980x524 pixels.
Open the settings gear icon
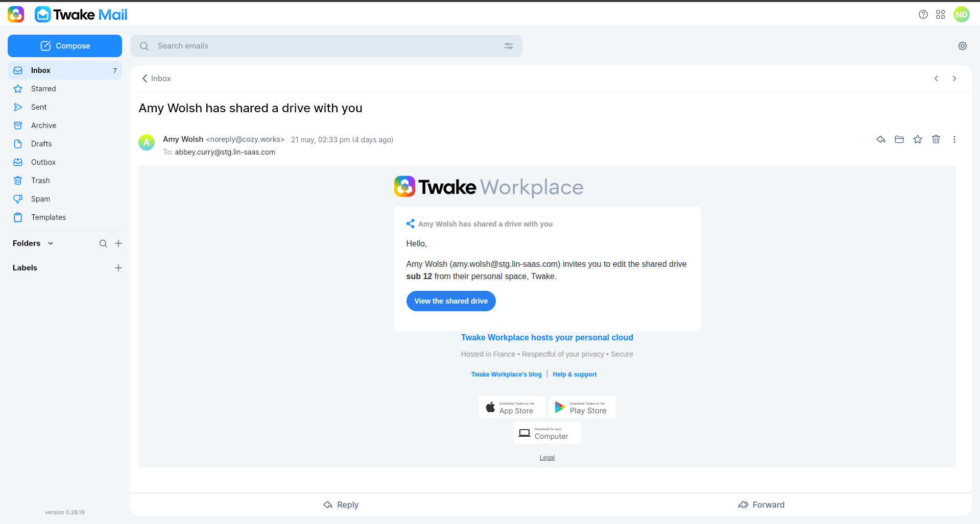tap(963, 46)
